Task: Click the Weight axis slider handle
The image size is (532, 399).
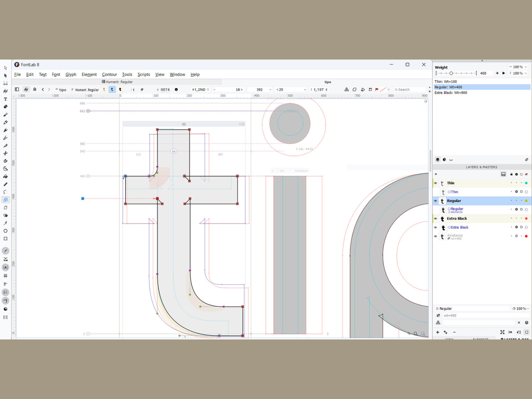Action: (x=451, y=73)
